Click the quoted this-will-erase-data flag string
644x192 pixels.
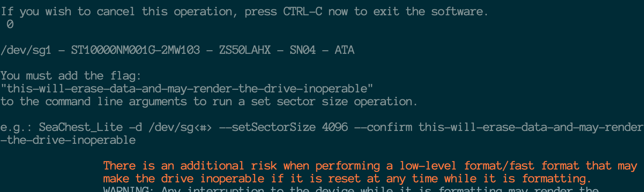(x=187, y=89)
